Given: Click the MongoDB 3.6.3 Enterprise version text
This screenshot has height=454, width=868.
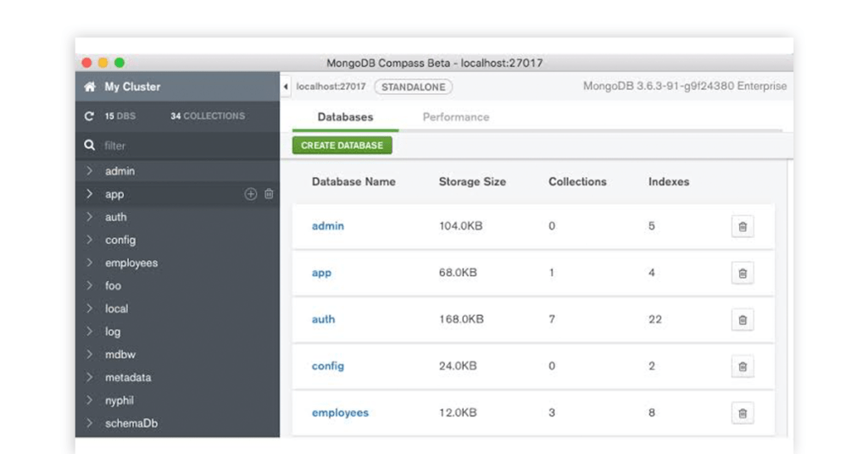Looking at the screenshot, I should [x=685, y=86].
